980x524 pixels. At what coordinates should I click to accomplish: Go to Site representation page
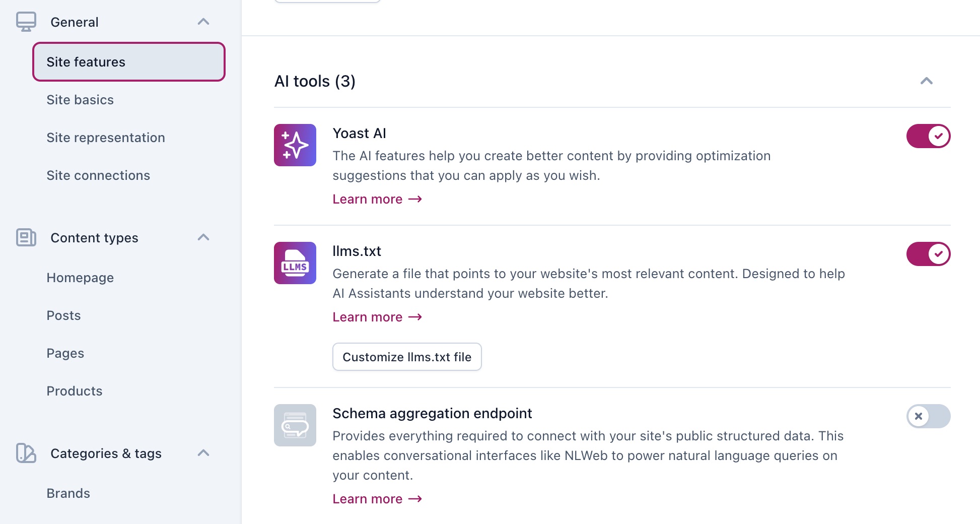(106, 138)
